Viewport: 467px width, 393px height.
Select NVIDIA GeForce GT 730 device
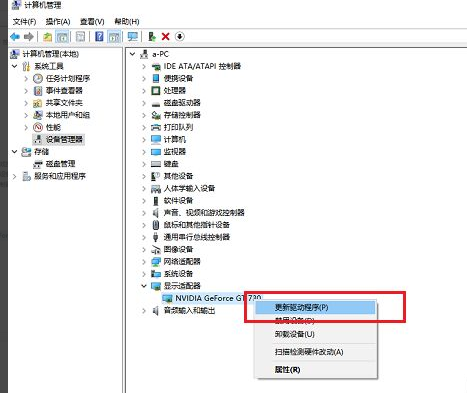point(218,298)
